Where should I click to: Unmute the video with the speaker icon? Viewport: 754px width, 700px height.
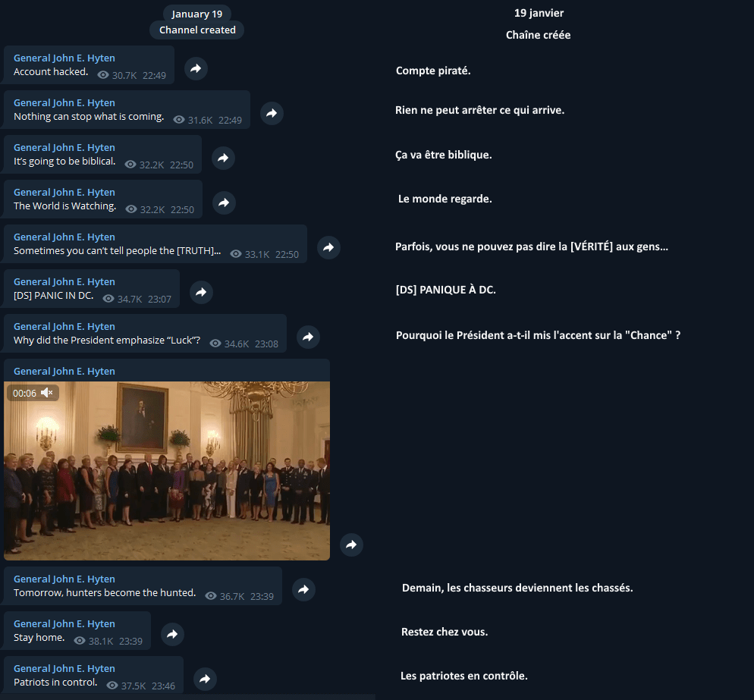tap(46, 393)
